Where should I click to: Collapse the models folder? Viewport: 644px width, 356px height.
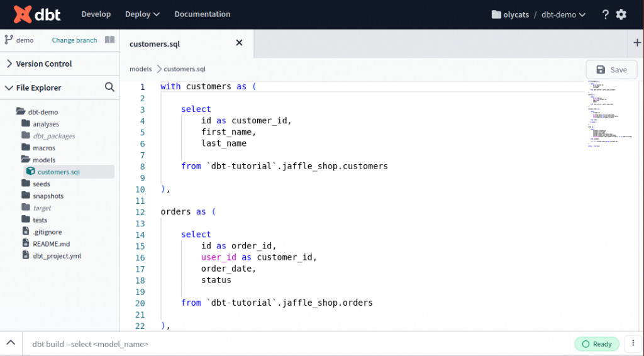44,160
